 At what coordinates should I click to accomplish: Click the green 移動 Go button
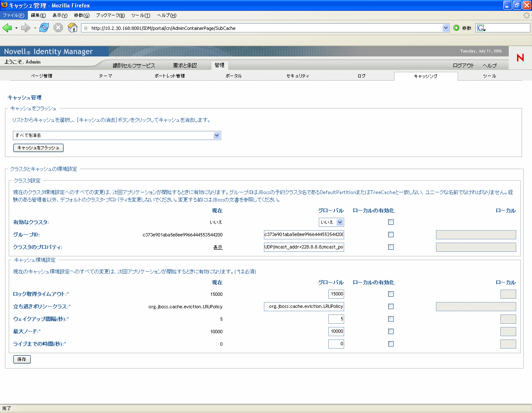coord(463,28)
